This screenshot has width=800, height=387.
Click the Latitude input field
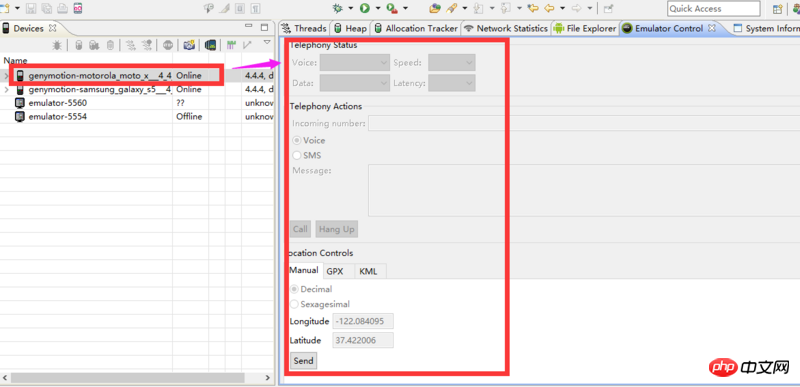pos(363,340)
